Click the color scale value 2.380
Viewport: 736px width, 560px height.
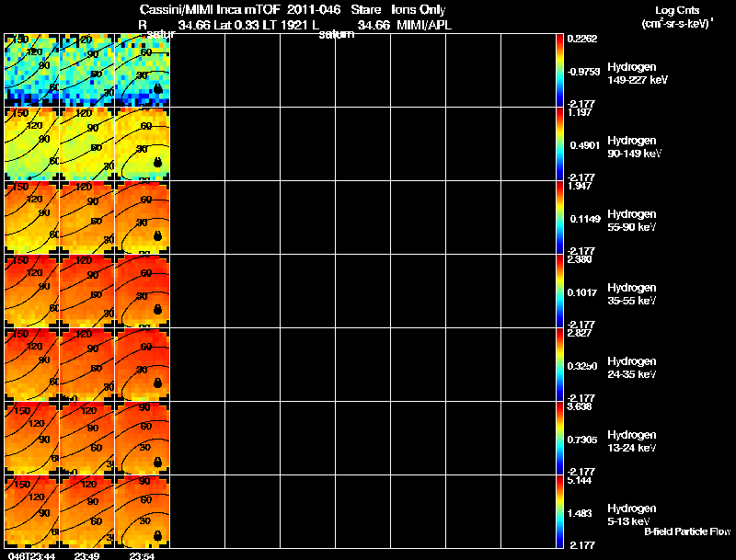coord(581,259)
